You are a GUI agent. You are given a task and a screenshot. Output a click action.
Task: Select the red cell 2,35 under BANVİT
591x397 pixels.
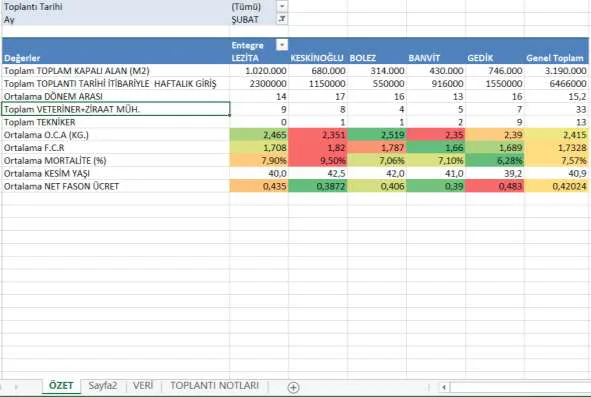436,135
